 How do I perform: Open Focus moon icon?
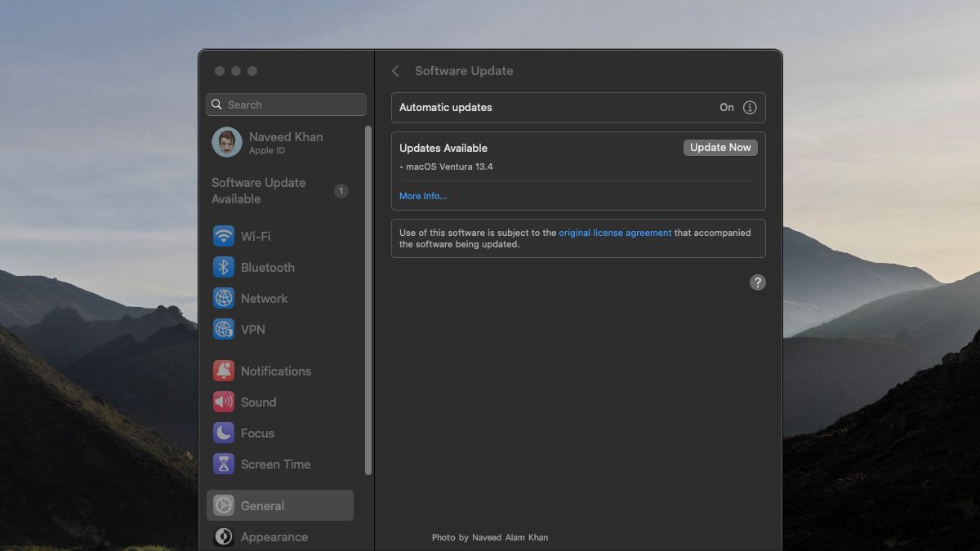pyautogui.click(x=224, y=433)
